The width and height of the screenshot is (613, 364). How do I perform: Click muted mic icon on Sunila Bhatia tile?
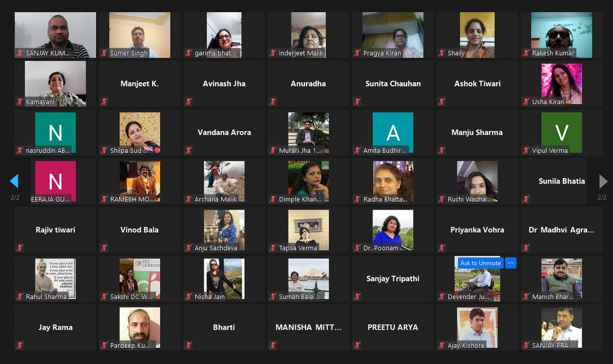[526, 200]
